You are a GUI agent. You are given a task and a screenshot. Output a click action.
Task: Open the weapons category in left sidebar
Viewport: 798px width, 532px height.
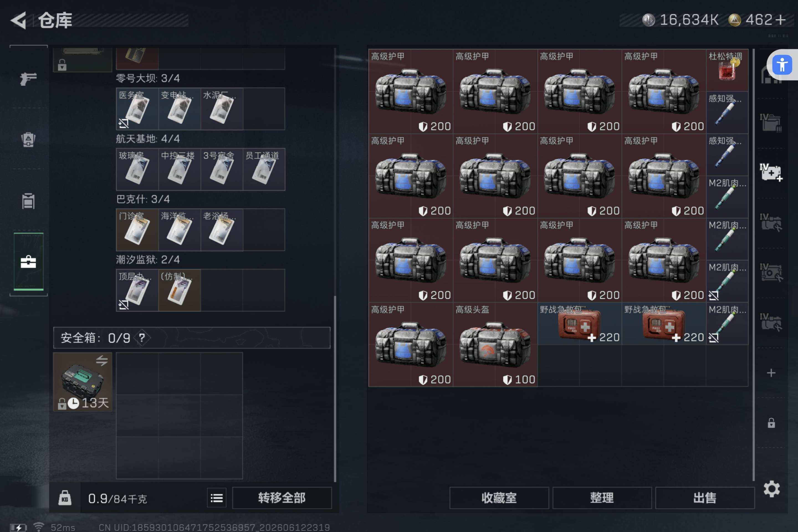28,79
